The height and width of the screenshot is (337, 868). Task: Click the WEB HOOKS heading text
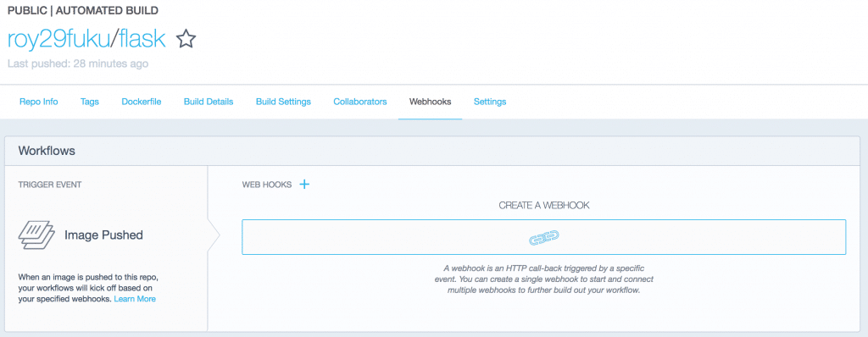pos(267,185)
